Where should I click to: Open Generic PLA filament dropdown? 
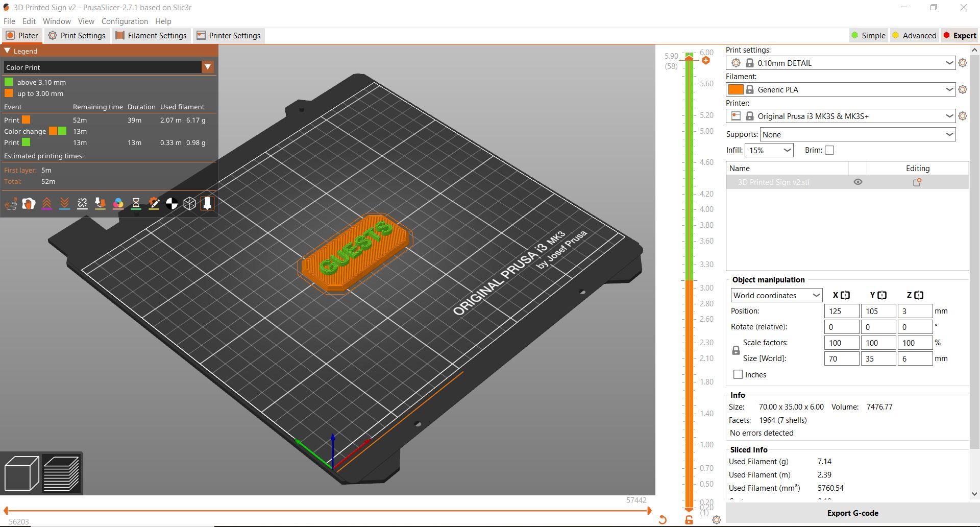click(x=841, y=89)
